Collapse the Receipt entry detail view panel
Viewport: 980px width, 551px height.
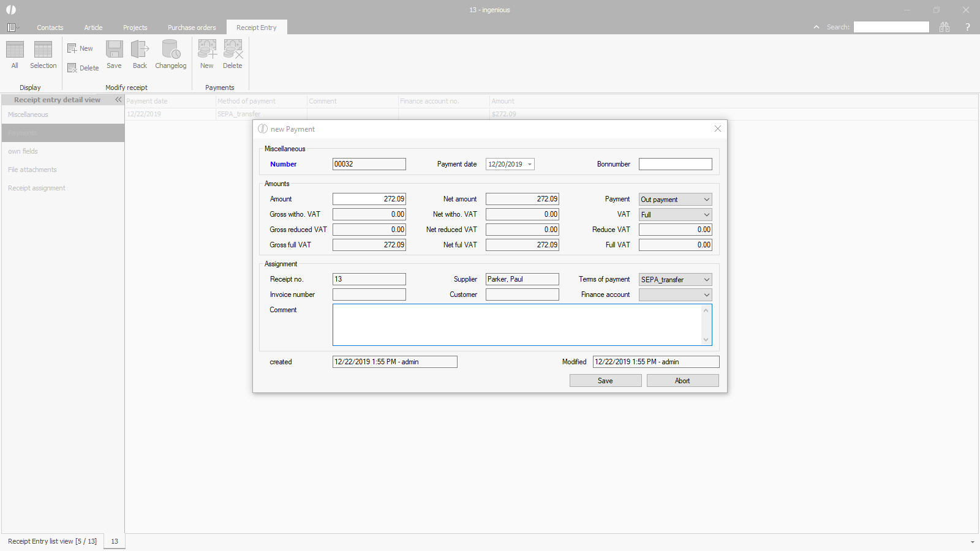click(118, 100)
